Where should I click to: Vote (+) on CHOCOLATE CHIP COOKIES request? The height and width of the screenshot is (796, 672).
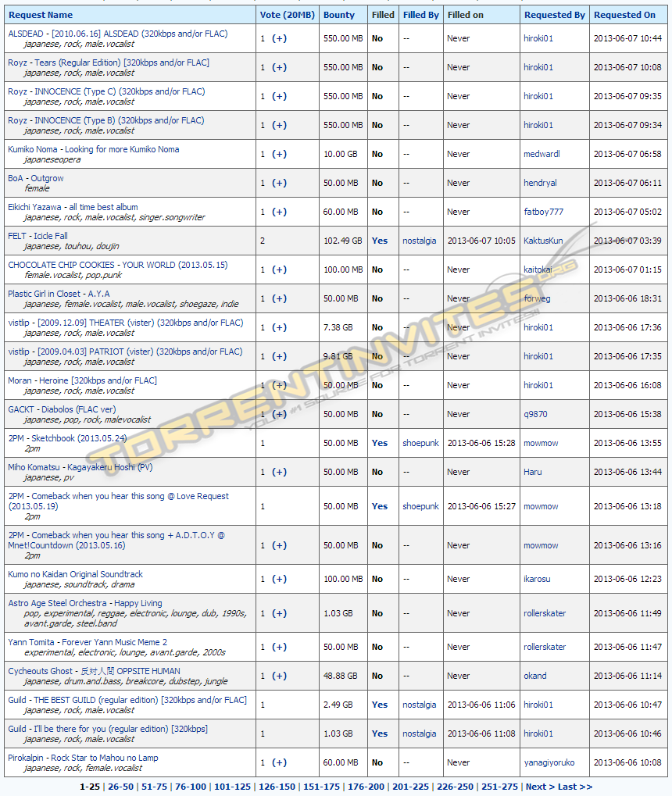(280, 270)
